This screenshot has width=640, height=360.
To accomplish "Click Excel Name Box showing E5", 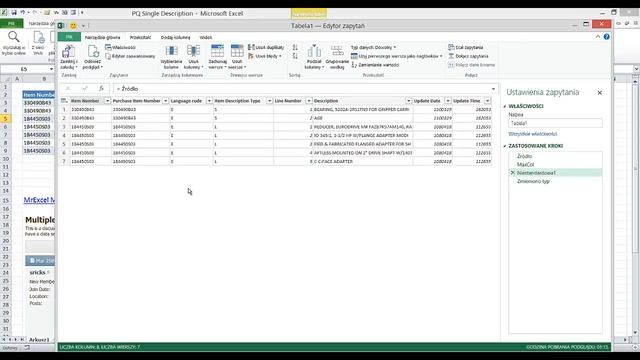I will pos(25,69).
